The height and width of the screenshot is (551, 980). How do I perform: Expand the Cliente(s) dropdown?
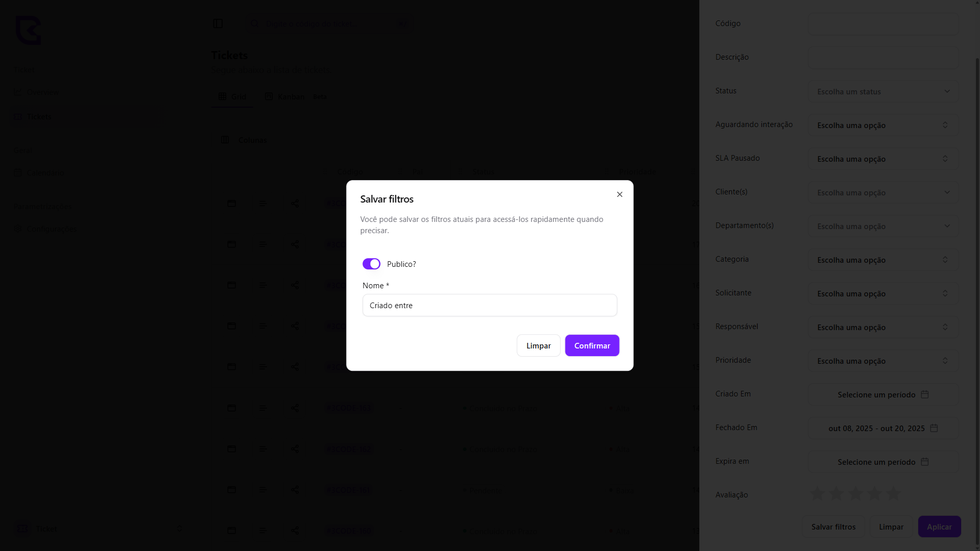coord(883,192)
